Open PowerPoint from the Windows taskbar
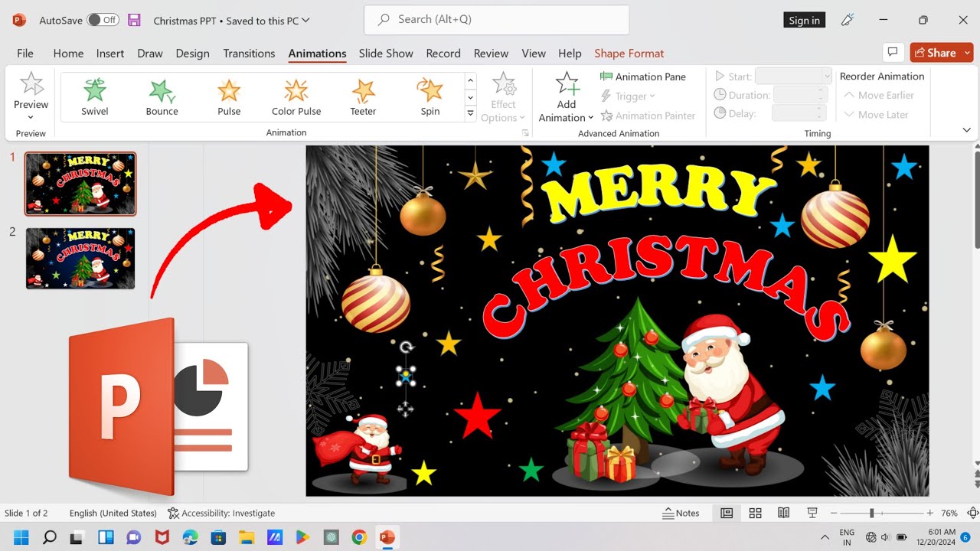 387,537
